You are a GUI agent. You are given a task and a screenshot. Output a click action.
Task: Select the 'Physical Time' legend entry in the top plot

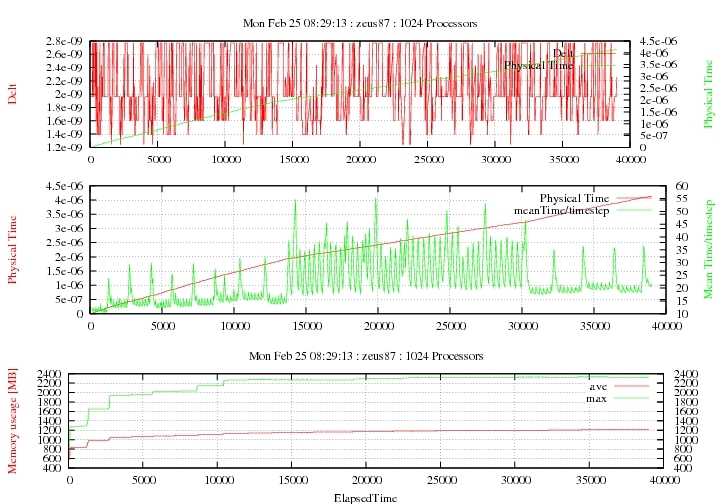(539, 65)
